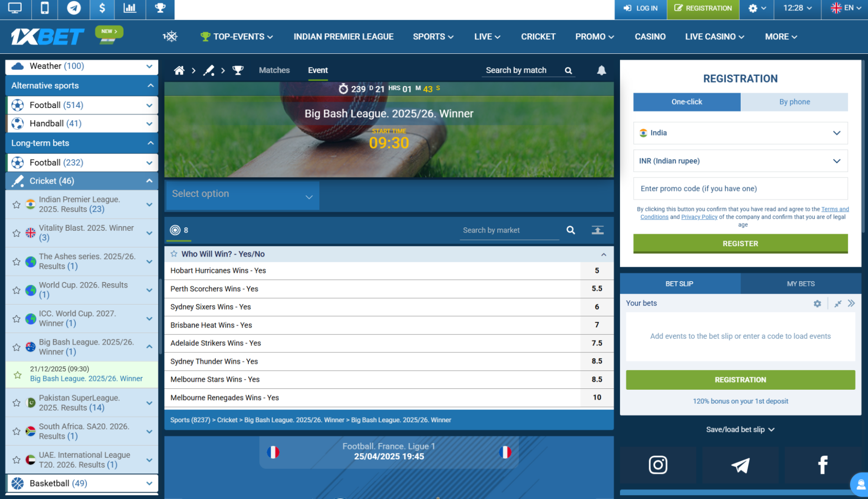Open the Privacy Policy link
Viewport: 868px width, 499px height.
pyautogui.click(x=699, y=217)
